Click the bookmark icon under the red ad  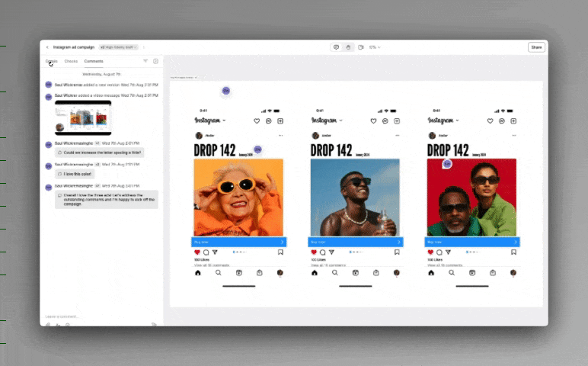(514, 252)
